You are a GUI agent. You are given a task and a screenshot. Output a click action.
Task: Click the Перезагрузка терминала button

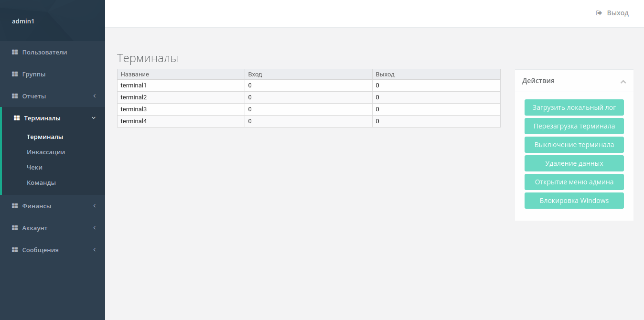point(574,126)
